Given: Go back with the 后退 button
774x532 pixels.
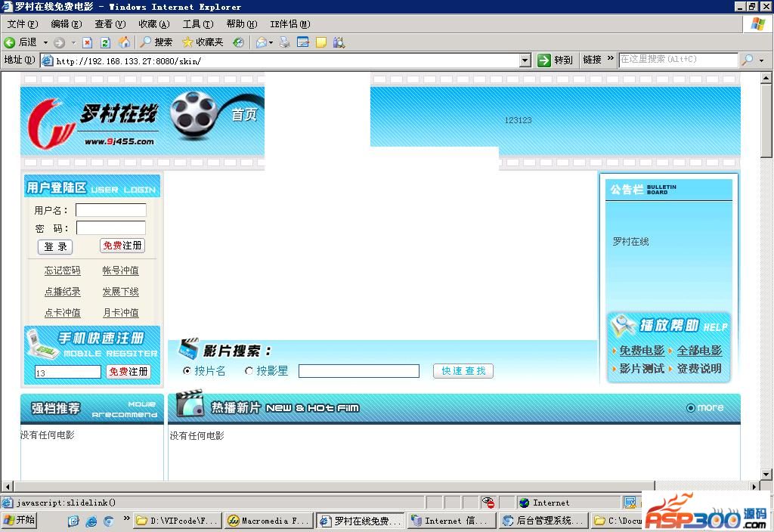Looking at the screenshot, I should (20, 42).
